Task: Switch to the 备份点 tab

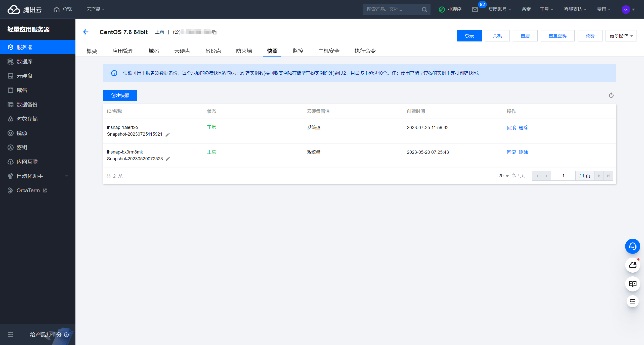Action: tap(213, 51)
